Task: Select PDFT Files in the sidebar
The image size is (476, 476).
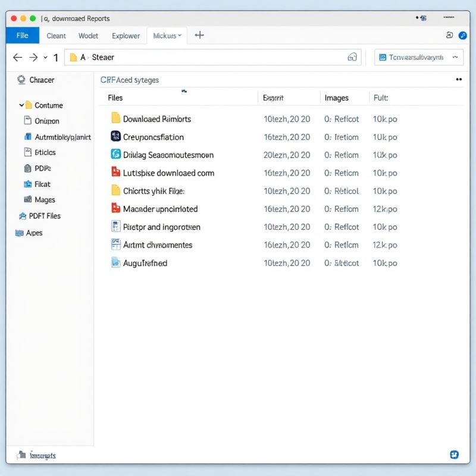Action: click(44, 216)
